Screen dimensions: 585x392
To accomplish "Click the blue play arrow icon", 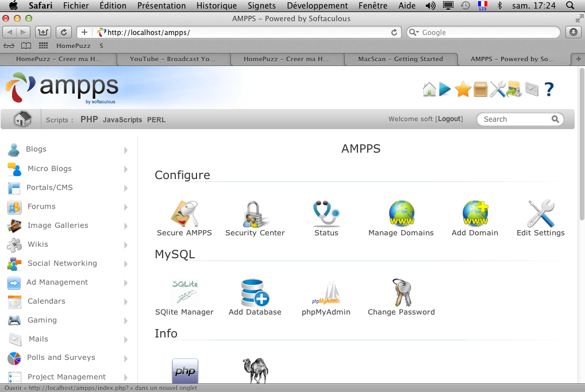I will pyautogui.click(x=445, y=90).
